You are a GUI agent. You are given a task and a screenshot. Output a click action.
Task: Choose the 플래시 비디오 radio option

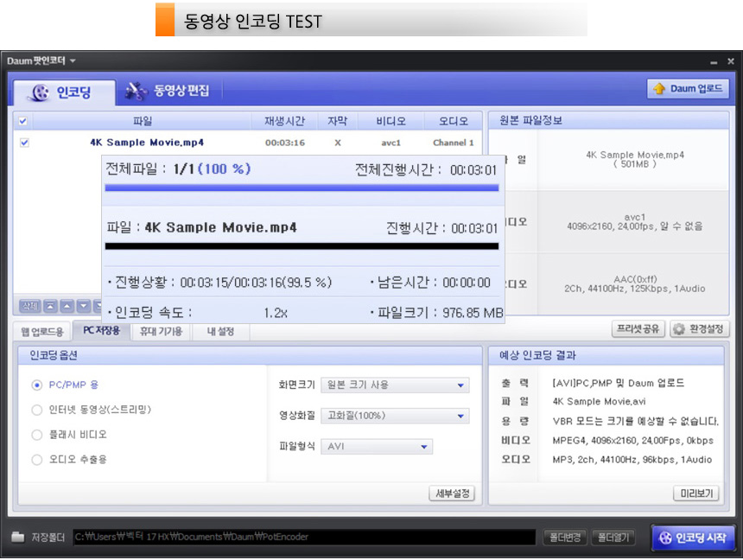tap(36, 435)
